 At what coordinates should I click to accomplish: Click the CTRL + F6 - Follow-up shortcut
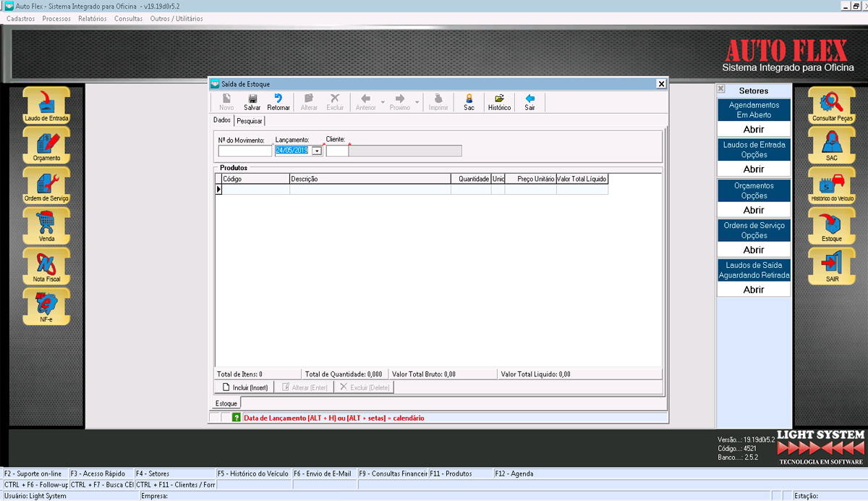pyautogui.click(x=35, y=484)
